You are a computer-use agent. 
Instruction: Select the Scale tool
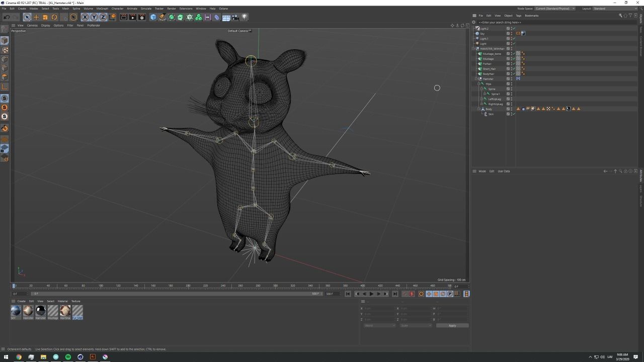(x=45, y=17)
